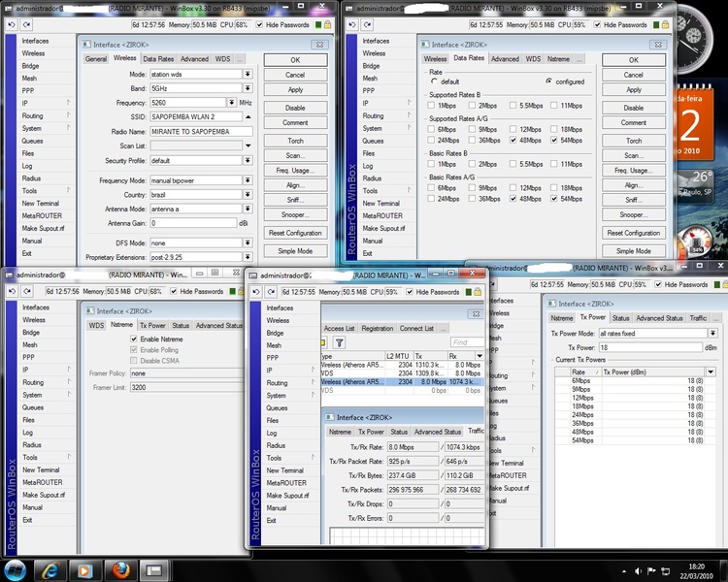Click the Action Center flag tray icon
The image size is (728, 582).
[651, 571]
